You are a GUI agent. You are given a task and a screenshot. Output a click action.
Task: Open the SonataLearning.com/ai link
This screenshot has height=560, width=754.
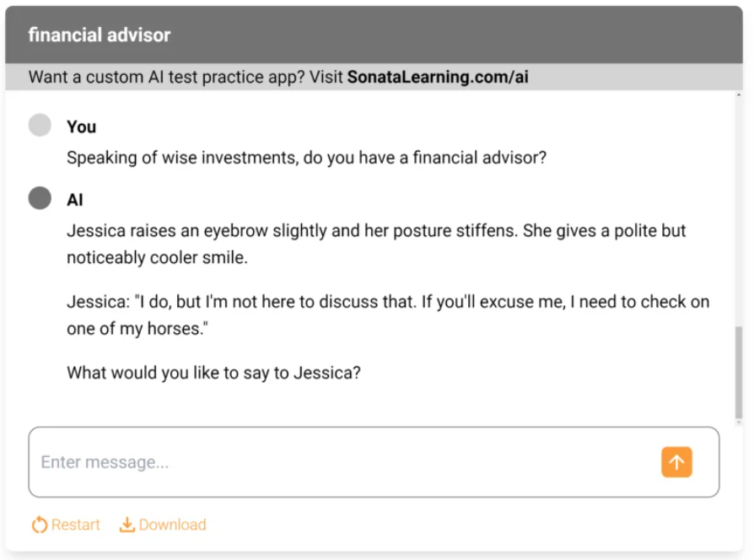click(x=438, y=77)
